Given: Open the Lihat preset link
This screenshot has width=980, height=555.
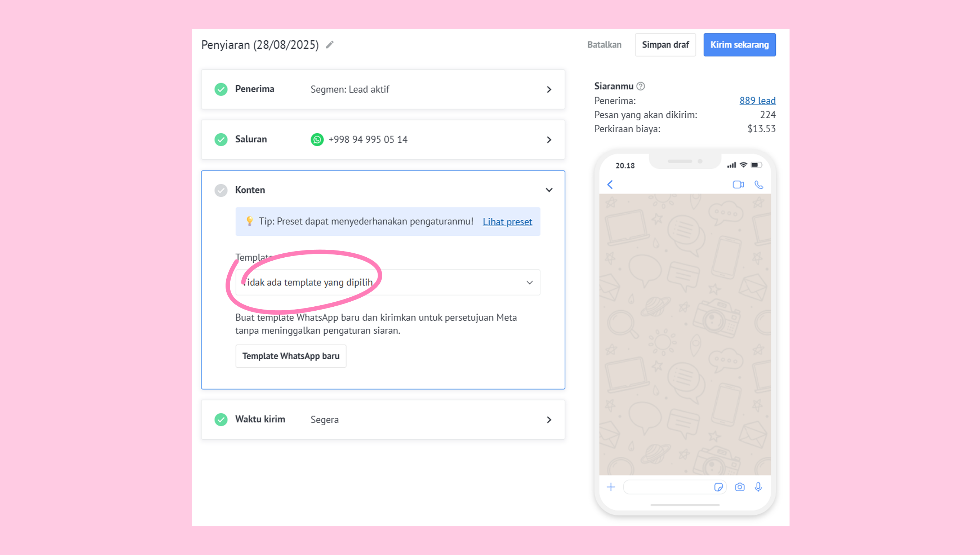Looking at the screenshot, I should (507, 222).
